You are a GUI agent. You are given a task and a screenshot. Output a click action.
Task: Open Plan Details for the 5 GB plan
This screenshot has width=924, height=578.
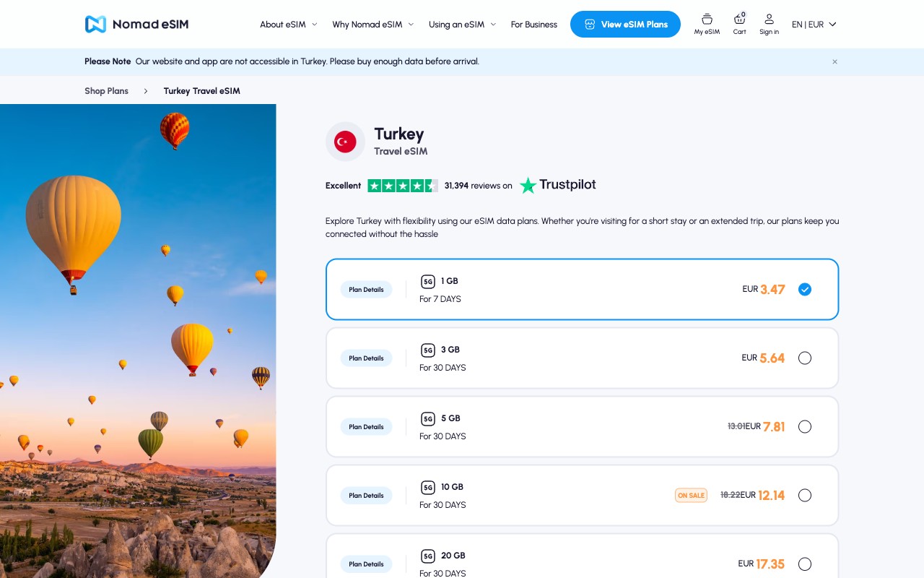point(366,426)
